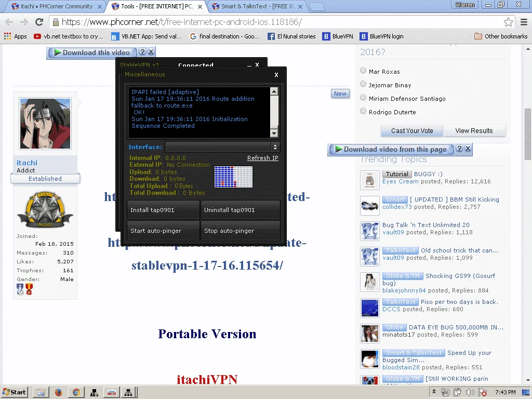The image size is (532, 399).
Task: Open the itachi username link
Action: pyautogui.click(x=27, y=163)
